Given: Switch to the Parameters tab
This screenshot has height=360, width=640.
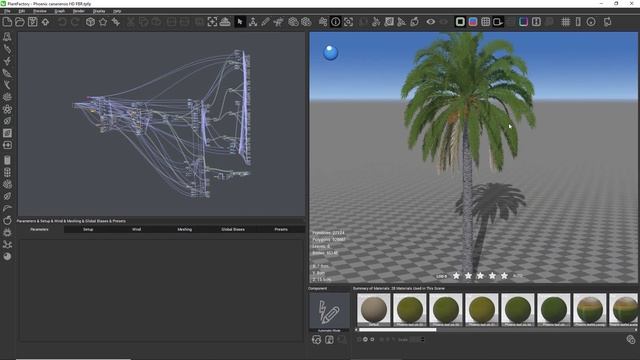Looking at the screenshot, I should [40, 229].
